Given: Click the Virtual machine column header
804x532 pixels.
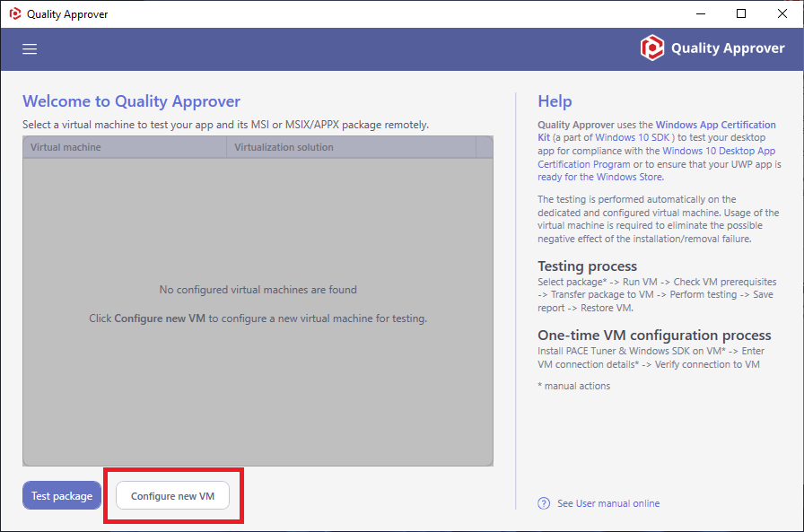Looking at the screenshot, I should point(125,147).
